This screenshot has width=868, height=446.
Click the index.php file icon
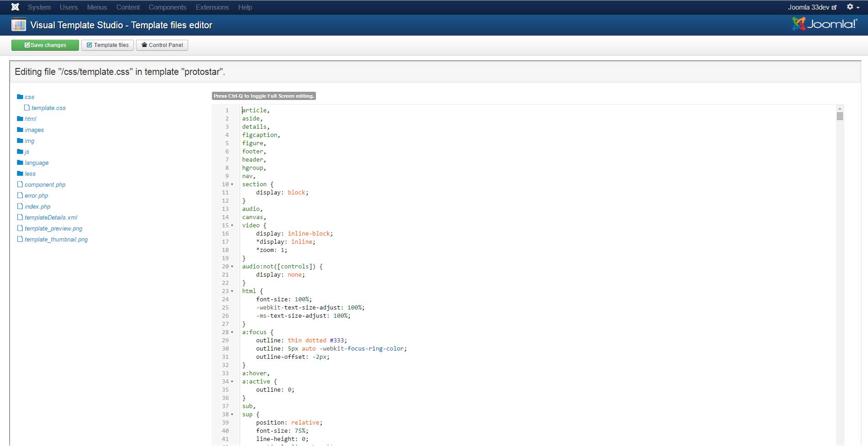point(20,206)
